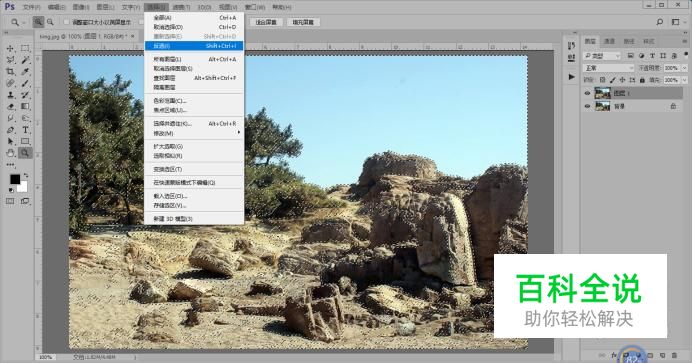Filter layers by type layer

(x=652, y=56)
